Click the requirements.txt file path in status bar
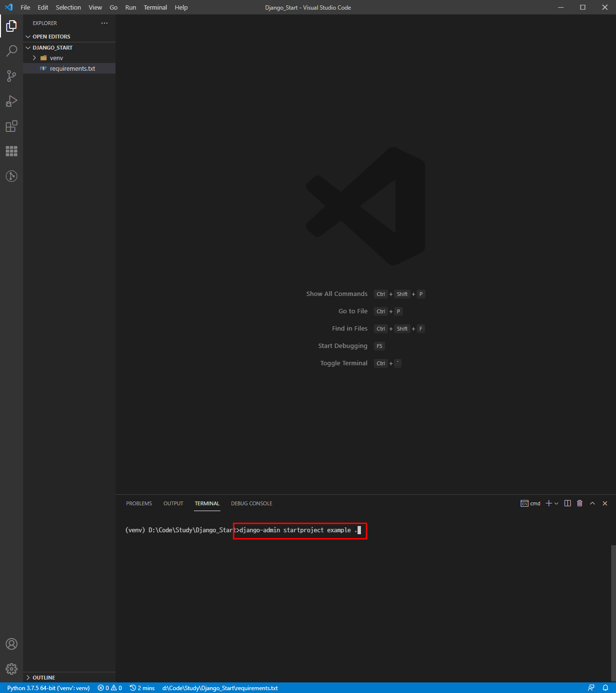 pyautogui.click(x=220, y=688)
